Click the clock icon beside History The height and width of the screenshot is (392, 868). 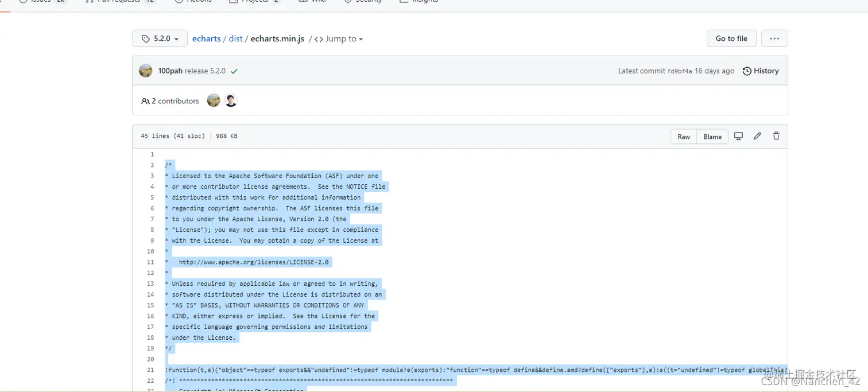click(x=747, y=71)
